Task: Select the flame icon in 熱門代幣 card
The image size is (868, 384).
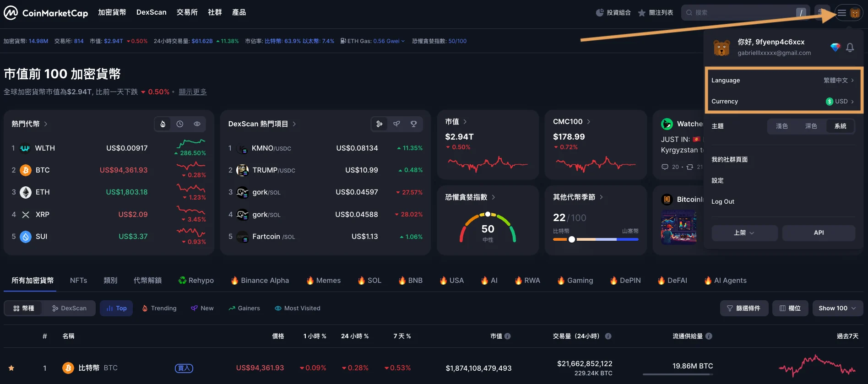Action: [x=163, y=124]
